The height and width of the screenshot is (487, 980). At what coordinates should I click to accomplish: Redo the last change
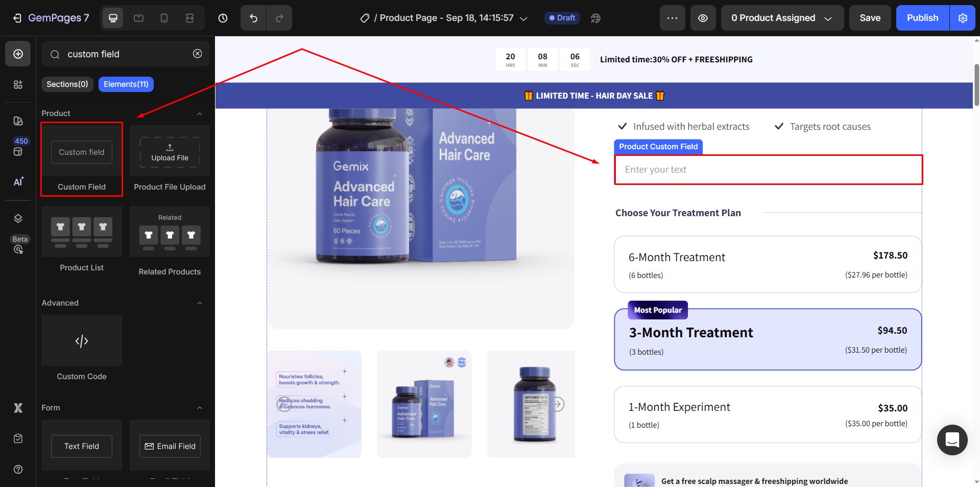click(x=279, y=18)
